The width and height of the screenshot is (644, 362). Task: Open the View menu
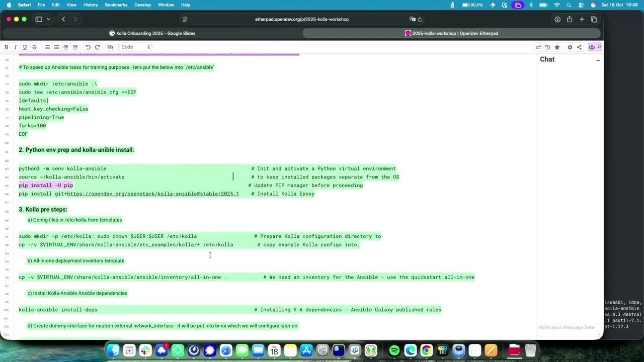[71, 5]
